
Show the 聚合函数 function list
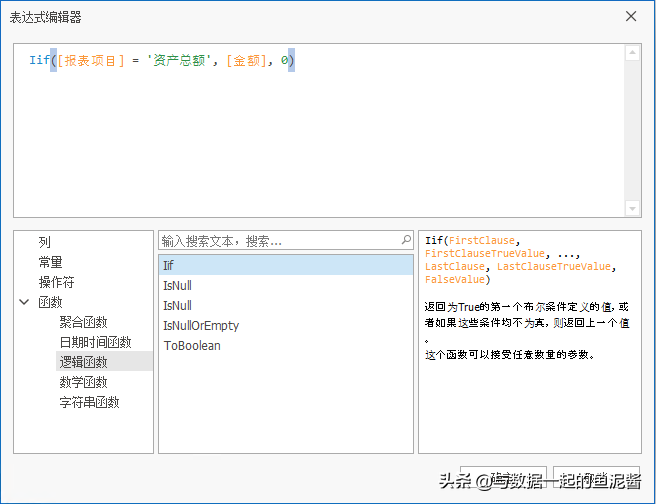coord(83,322)
